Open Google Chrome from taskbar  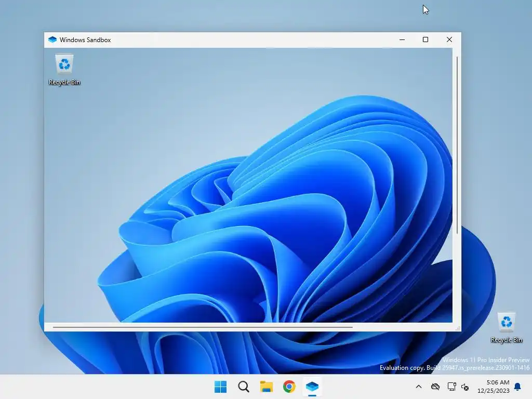click(289, 387)
